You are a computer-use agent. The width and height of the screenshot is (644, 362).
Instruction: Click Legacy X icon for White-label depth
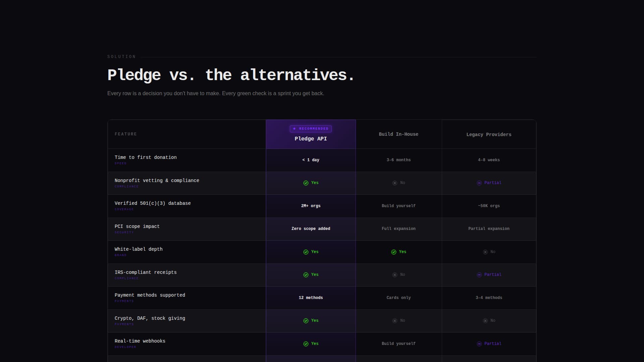coord(485,252)
